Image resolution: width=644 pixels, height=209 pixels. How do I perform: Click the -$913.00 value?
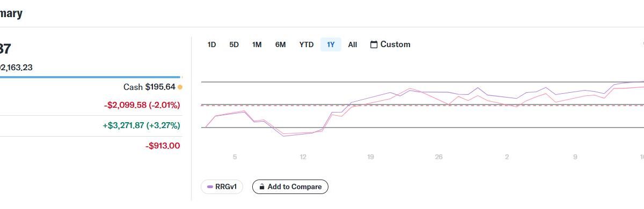point(163,146)
